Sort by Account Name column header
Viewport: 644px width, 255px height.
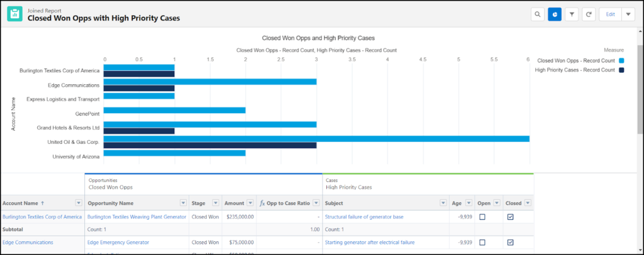tap(20, 203)
